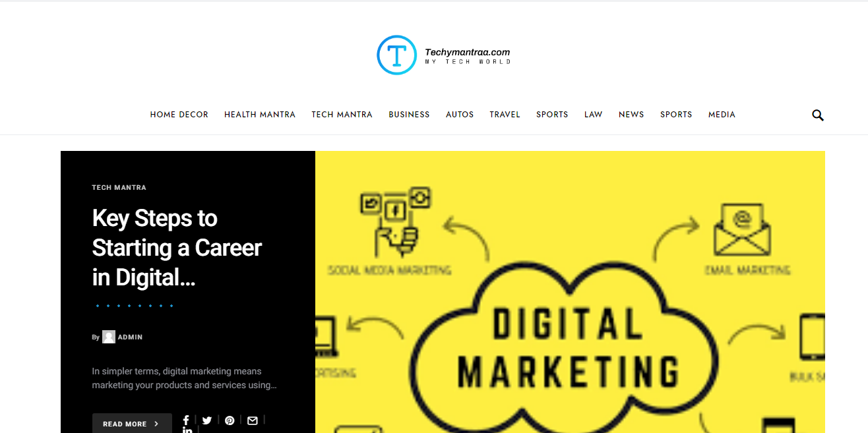
Task: Go to the Health Mantra section
Action: (x=260, y=115)
